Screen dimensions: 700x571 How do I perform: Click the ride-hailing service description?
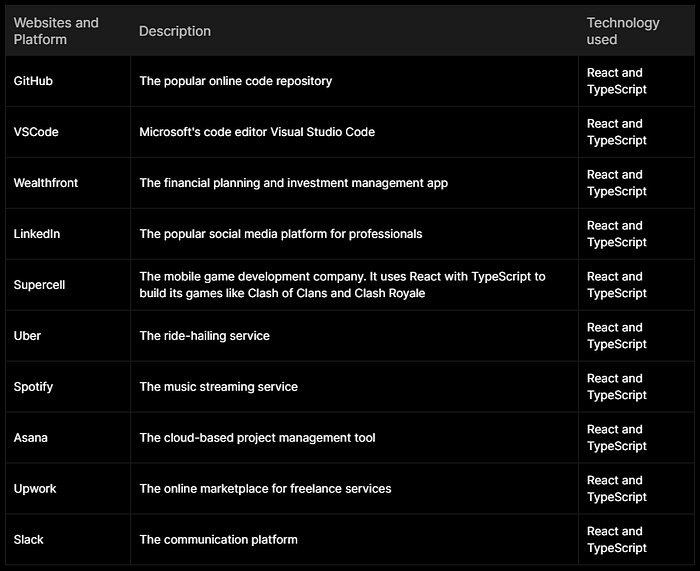pos(204,336)
